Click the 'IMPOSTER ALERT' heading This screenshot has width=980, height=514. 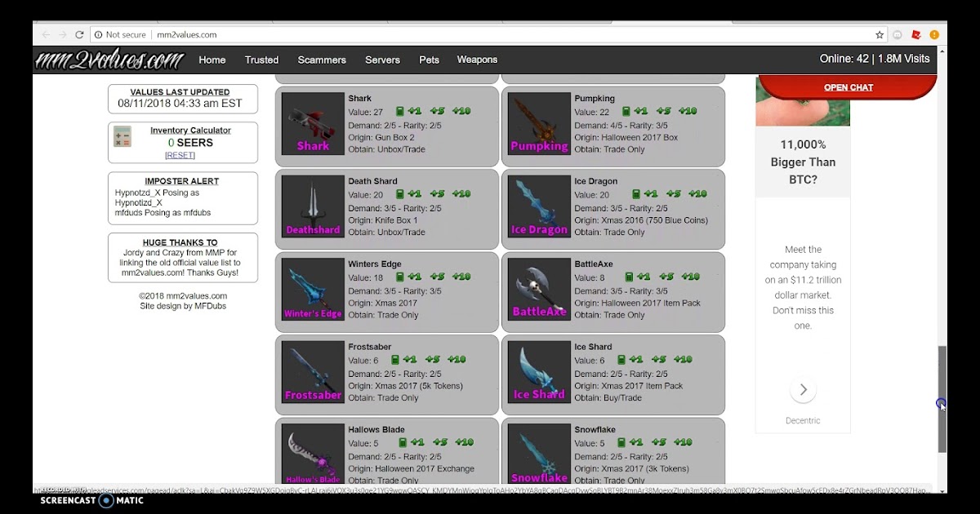(181, 181)
